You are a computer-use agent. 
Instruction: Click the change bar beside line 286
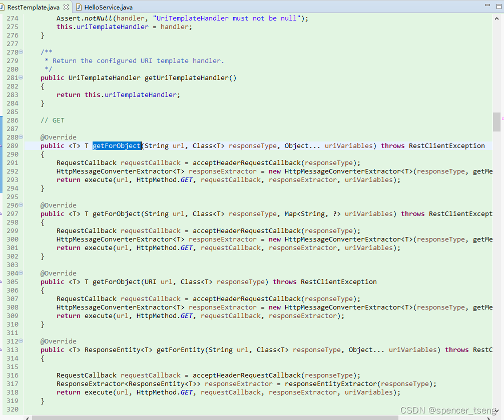tap(2, 120)
